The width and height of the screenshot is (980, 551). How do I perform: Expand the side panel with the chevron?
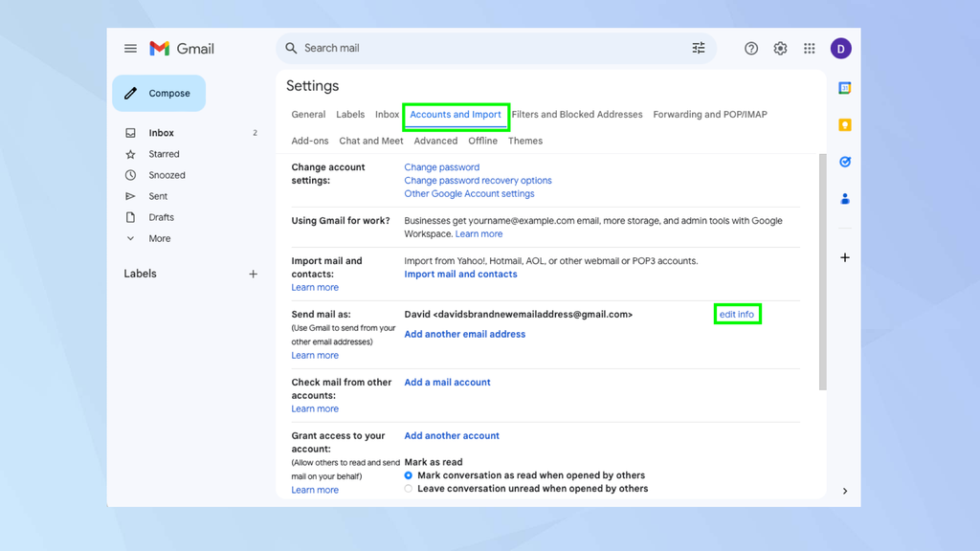tap(845, 490)
